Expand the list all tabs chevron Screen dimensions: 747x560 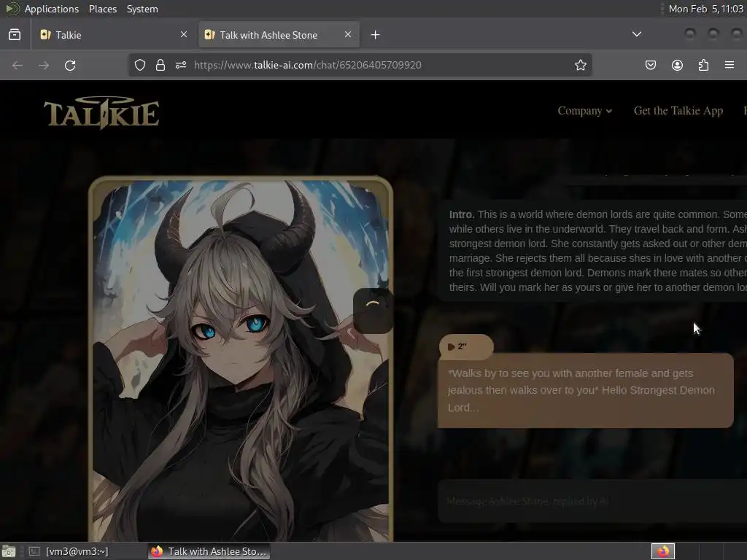pyautogui.click(x=636, y=34)
